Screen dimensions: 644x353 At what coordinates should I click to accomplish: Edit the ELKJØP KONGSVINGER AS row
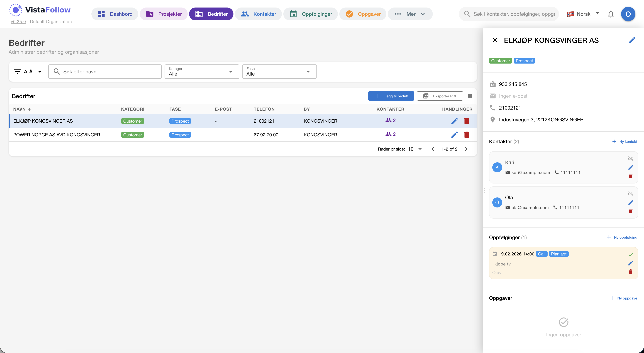(x=454, y=121)
